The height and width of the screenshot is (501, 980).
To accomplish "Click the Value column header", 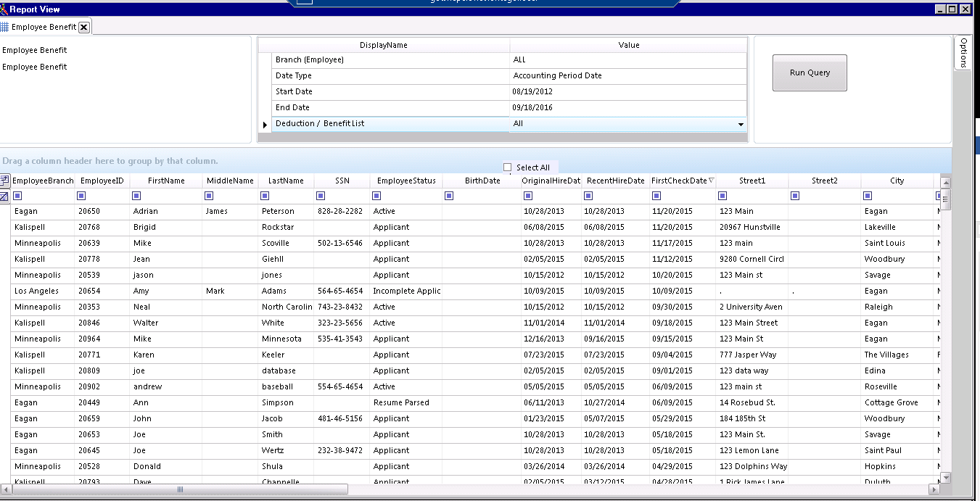I will click(x=629, y=45).
